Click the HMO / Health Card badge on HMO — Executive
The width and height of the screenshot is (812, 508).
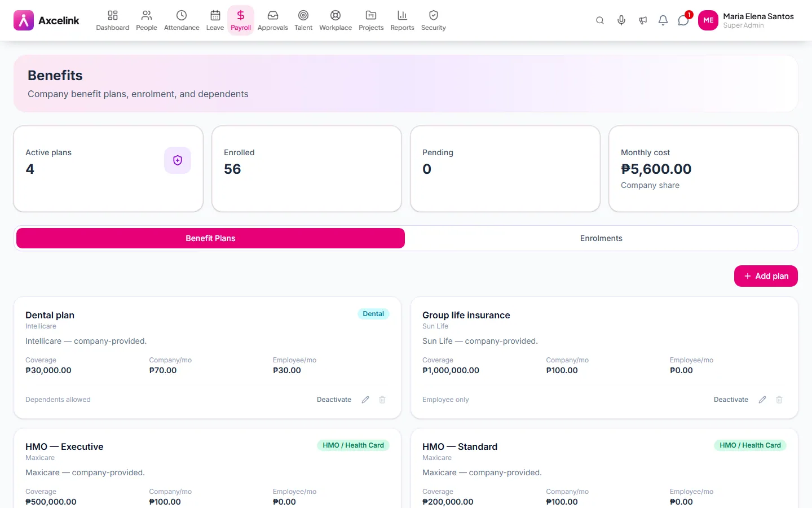click(x=353, y=445)
